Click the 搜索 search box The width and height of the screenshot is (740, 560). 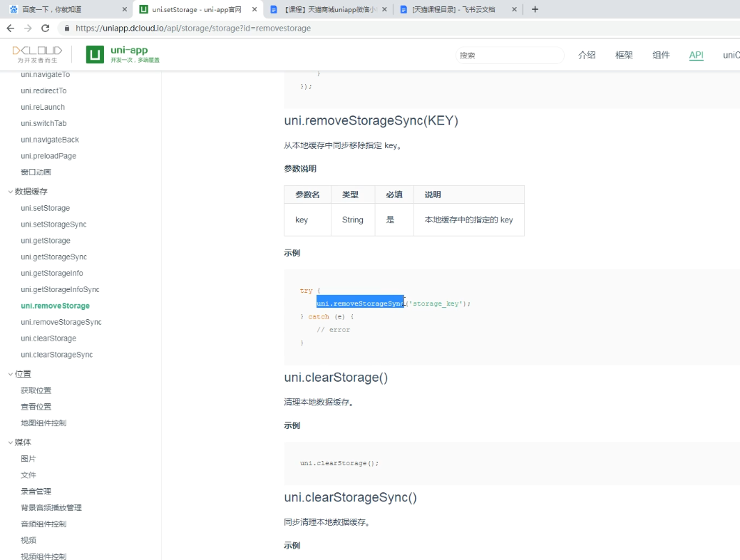[510, 55]
